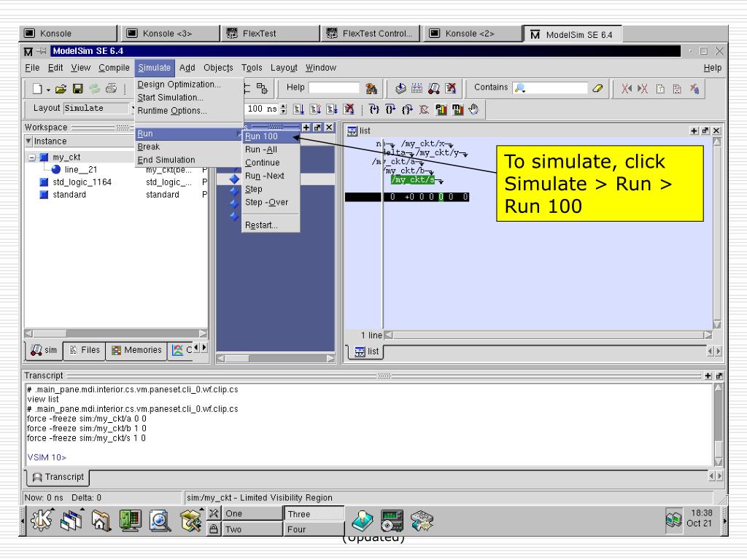Screen dimensions: 747x560
Task: Choose End Simulation from Simulate menu
Action: pyautogui.click(x=189, y=160)
